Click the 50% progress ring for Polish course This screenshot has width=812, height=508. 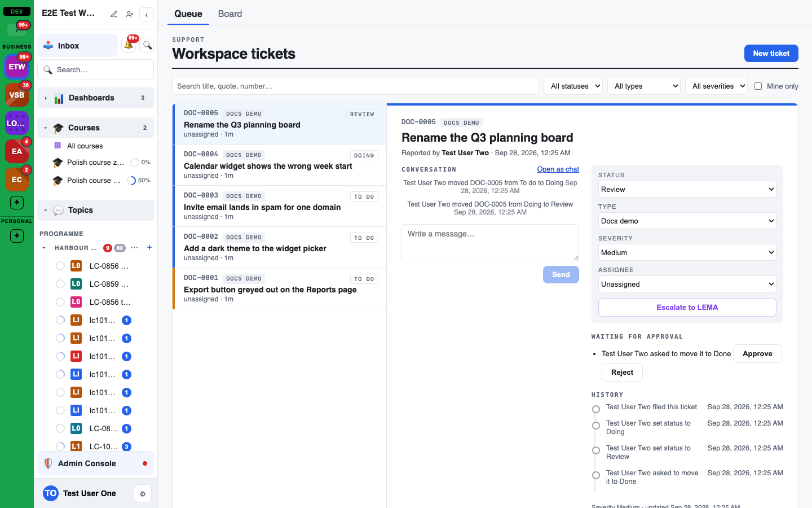click(x=132, y=181)
